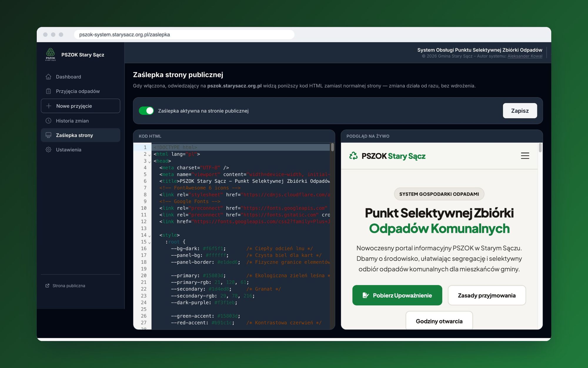Click the external-link icon beside Strona publiczna
This screenshot has height=368, width=588.
47,286
